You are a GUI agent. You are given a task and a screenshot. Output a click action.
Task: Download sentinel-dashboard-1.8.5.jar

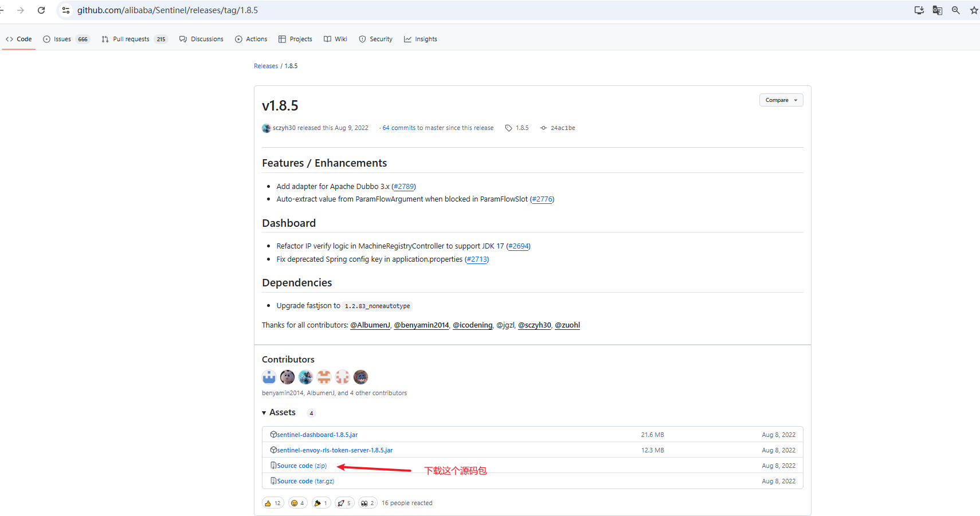[x=317, y=435]
